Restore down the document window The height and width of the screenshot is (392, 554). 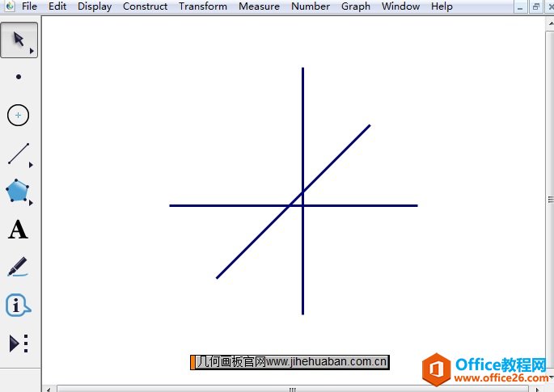point(536,6)
